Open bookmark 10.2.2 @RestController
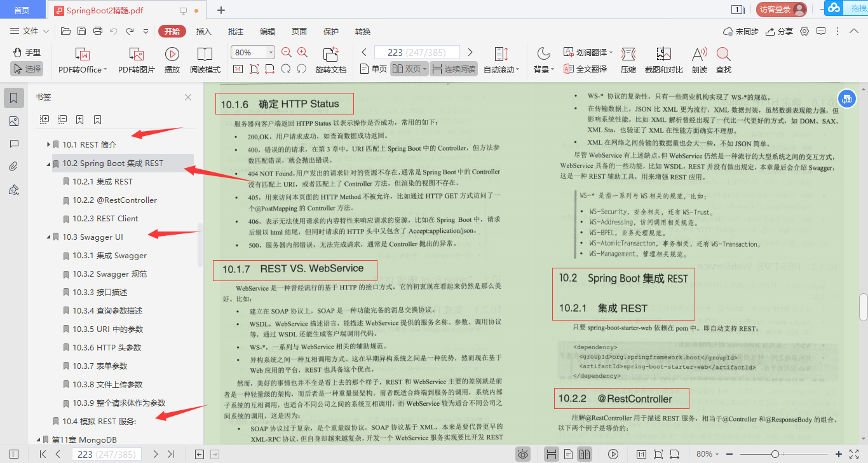This screenshot has height=463, width=868. [114, 200]
